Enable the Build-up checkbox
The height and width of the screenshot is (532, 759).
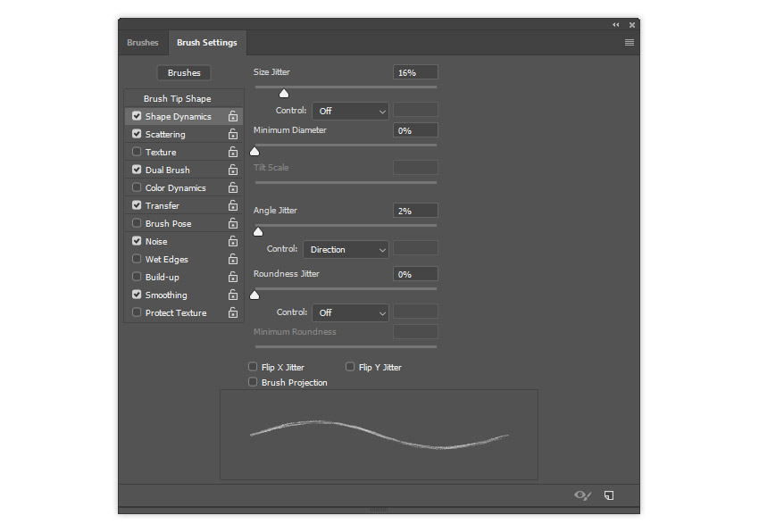(x=137, y=277)
